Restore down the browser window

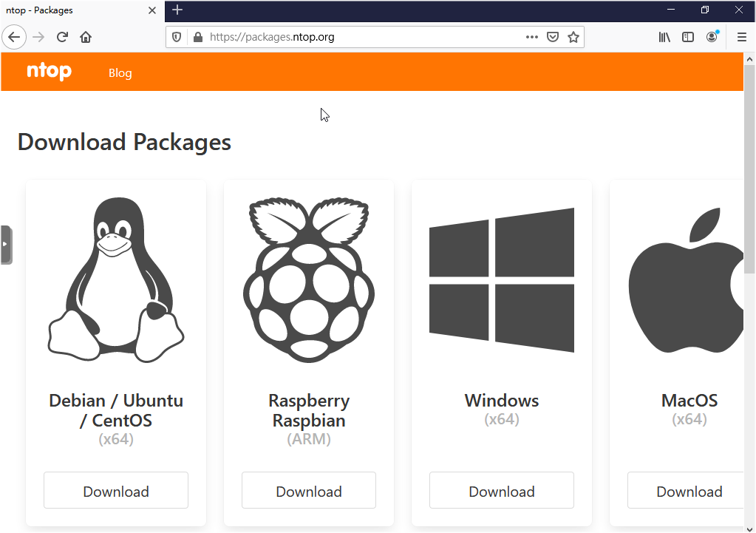(705, 10)
